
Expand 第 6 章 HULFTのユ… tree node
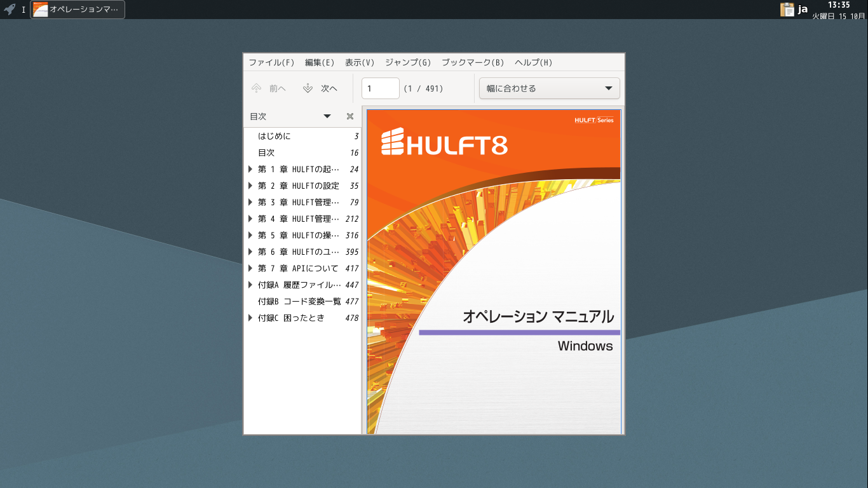(250, 252)
